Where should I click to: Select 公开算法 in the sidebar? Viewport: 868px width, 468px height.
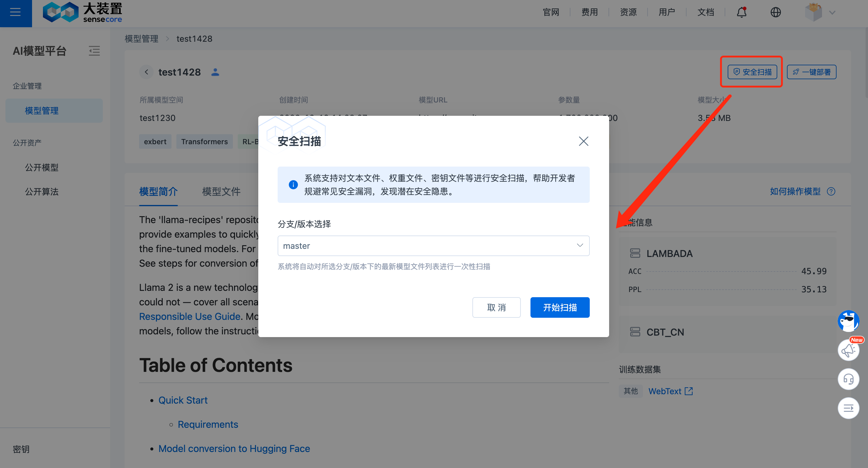point(42,192)
